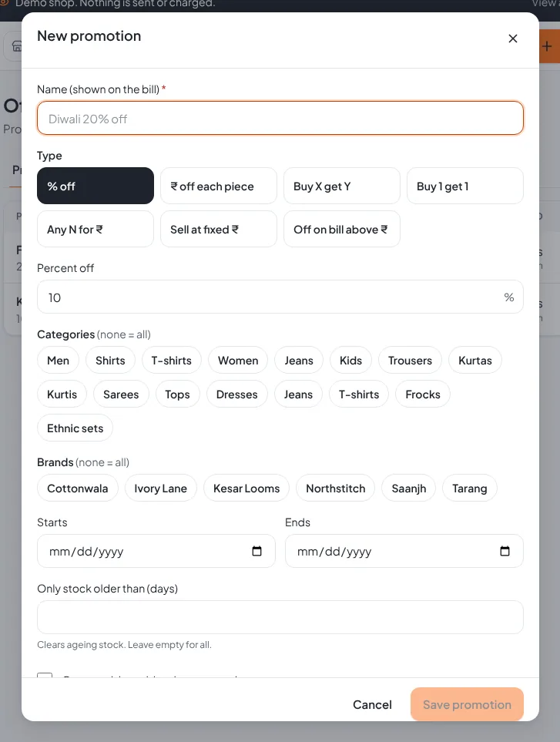The image size is (560, 742).
Task: Toggle the Frocks category chip
Action: click(423, 395)
